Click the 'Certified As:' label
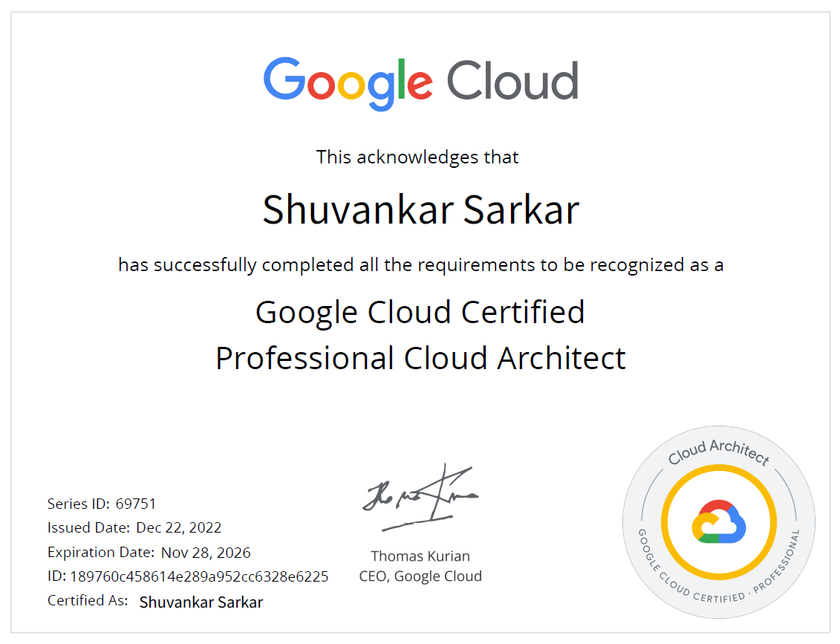This screenshot has height=644, width=840. (88, 601)
